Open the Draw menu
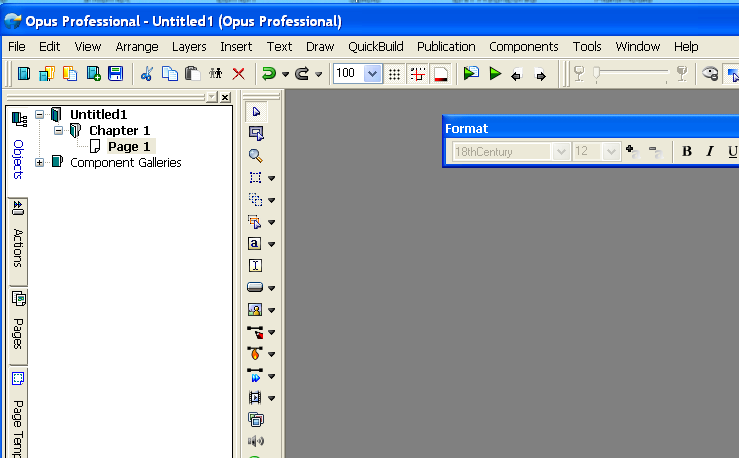The width and height of the screenshot is (739, 458). 320,47
